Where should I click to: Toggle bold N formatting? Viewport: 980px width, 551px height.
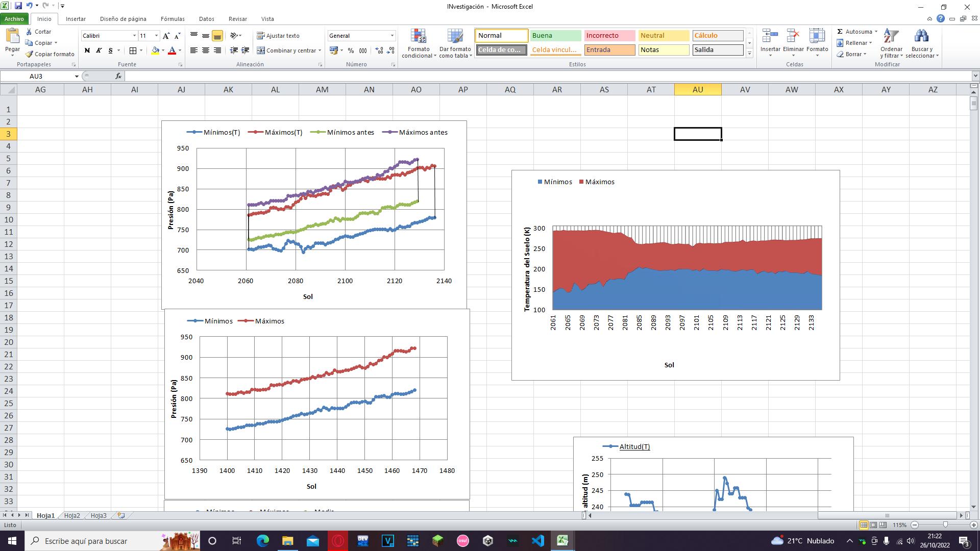pyautogui.click(x=87, y=51)
